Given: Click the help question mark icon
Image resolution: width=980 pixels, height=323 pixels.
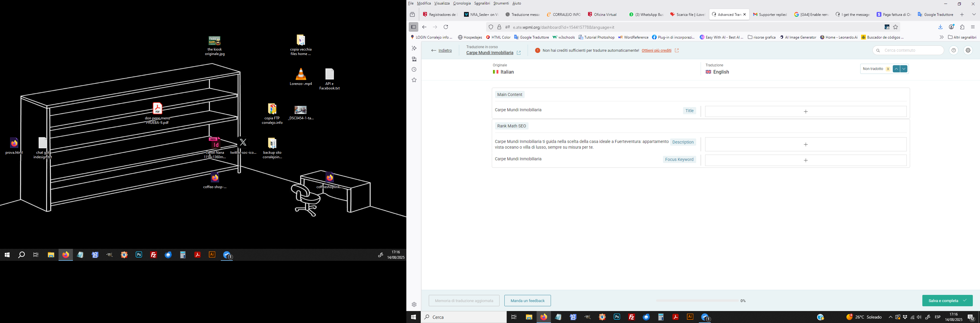Looking at the screenshot, I should tap(953, 50).
